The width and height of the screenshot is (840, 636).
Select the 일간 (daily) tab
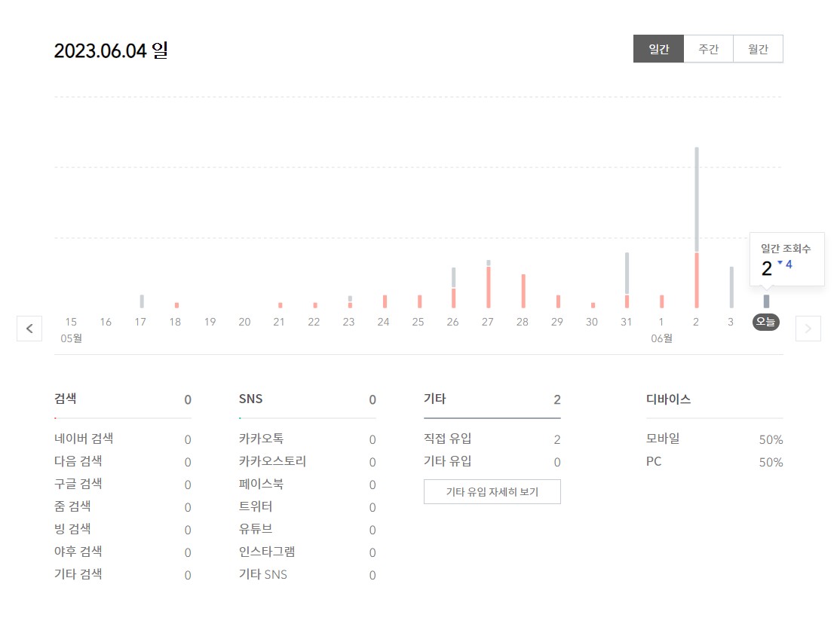click(658, 48)
